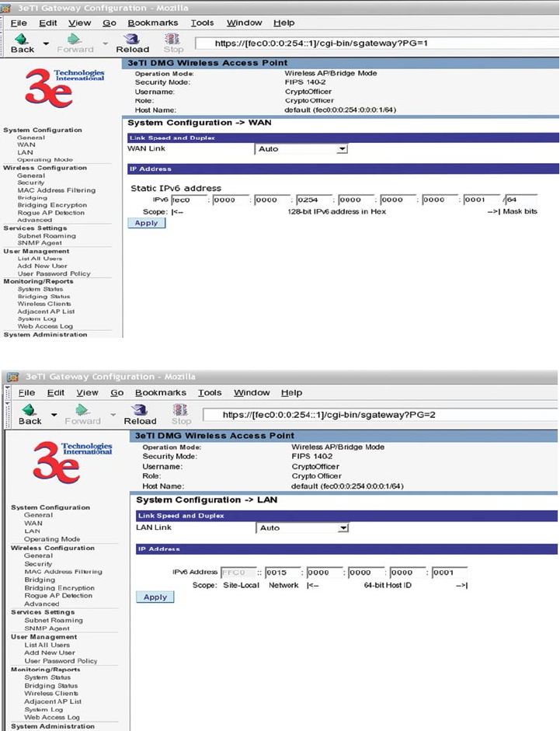Open Adjacent AP List in bottom sidebar

[x=53, y=701]
